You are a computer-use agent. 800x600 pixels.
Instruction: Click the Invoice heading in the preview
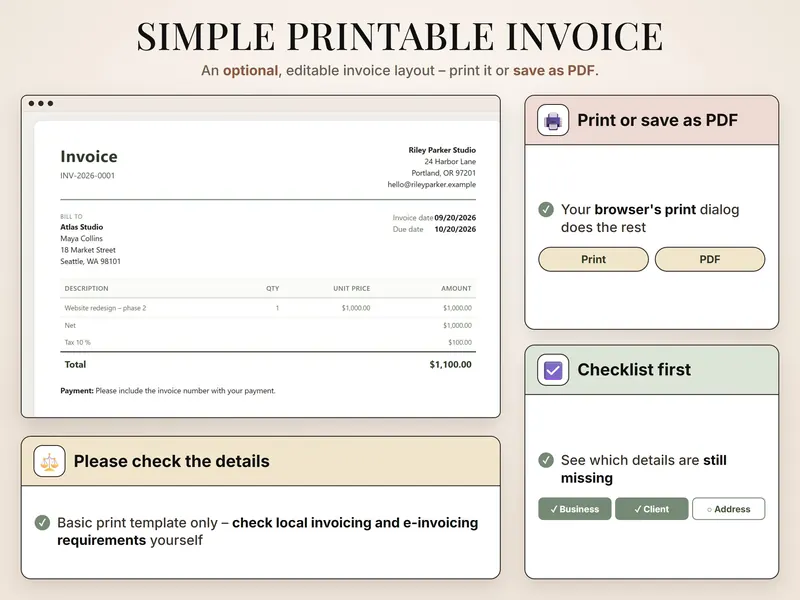89,156
